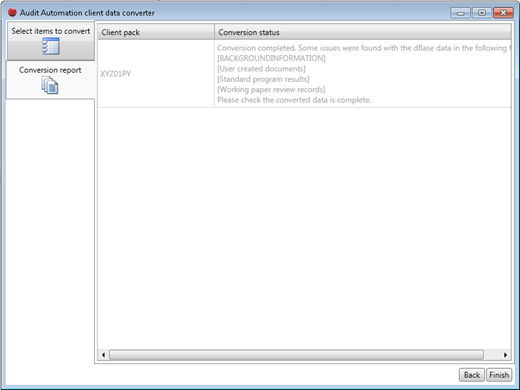The image size is (520, 390).
Task: Click the horizontal scrollbar right arrow
Action: point(505,355)
